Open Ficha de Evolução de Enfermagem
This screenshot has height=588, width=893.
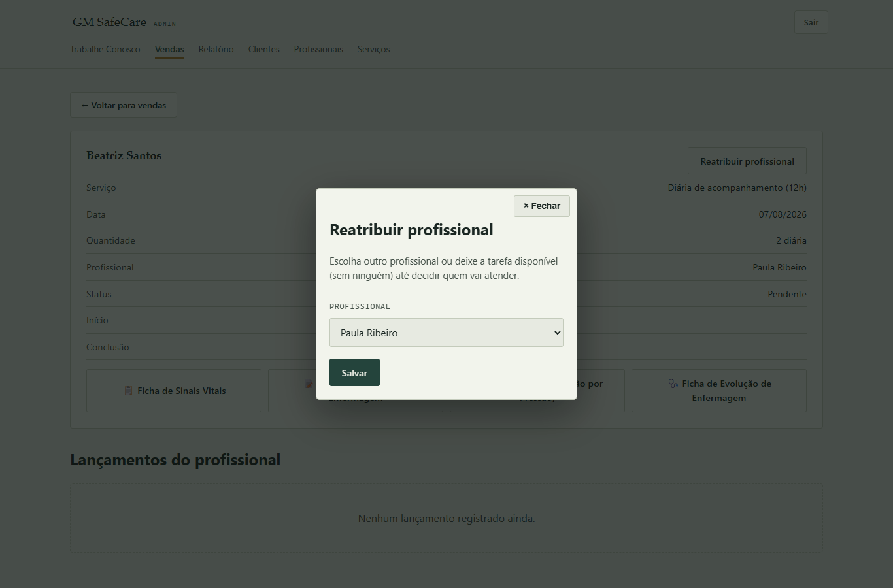click(719, 391)
